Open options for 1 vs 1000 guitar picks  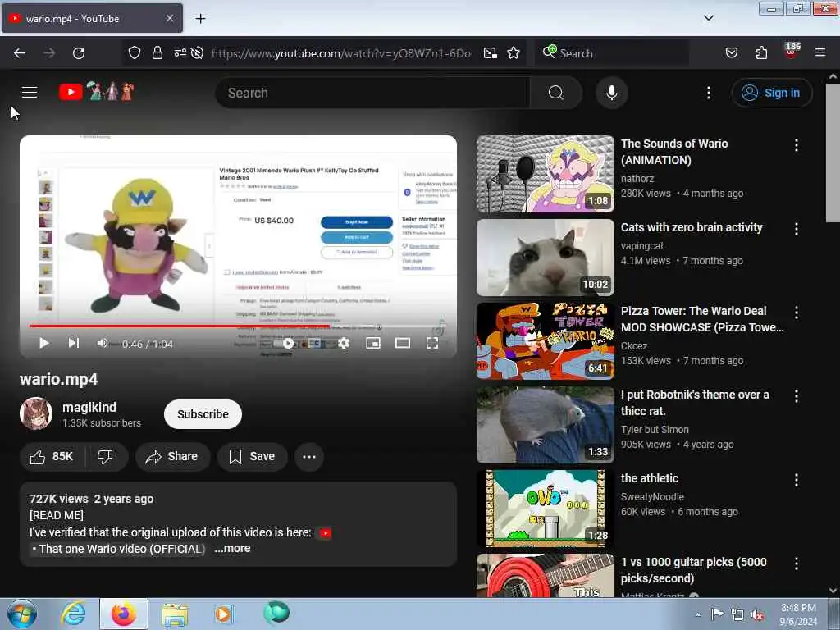click(x=796, y=564)
